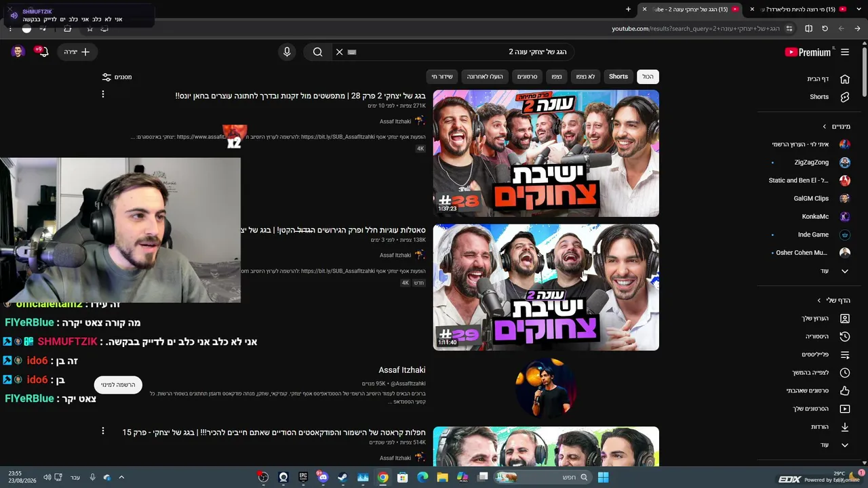Open Google Chrome from the taskbar
This screenshot has height=488, width=868.
383,477
